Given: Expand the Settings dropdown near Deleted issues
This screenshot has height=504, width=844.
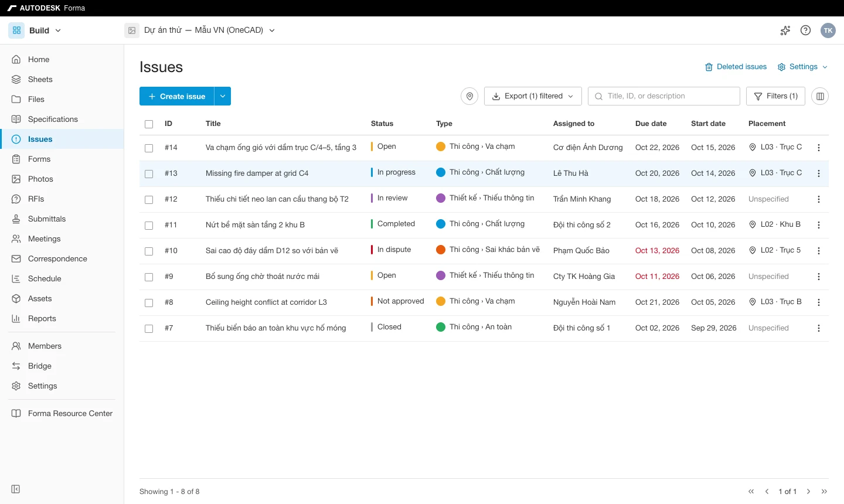Looking at the screenshot, I should 802,67.
